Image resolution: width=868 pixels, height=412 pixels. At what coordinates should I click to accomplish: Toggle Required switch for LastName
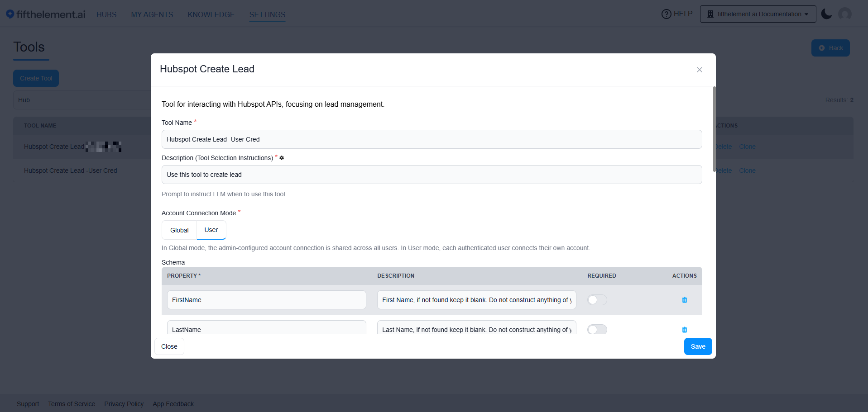597,329
